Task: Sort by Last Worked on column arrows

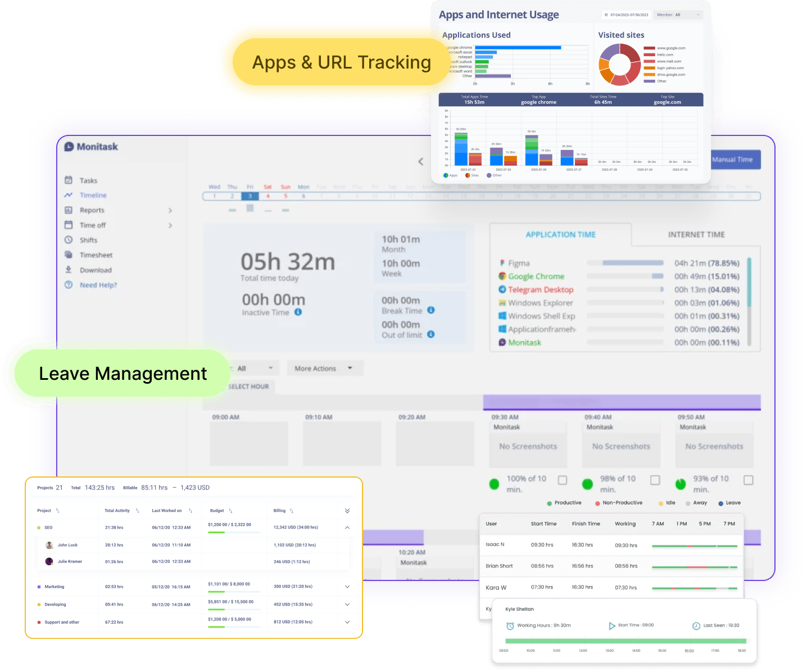Action: point(191,511)
